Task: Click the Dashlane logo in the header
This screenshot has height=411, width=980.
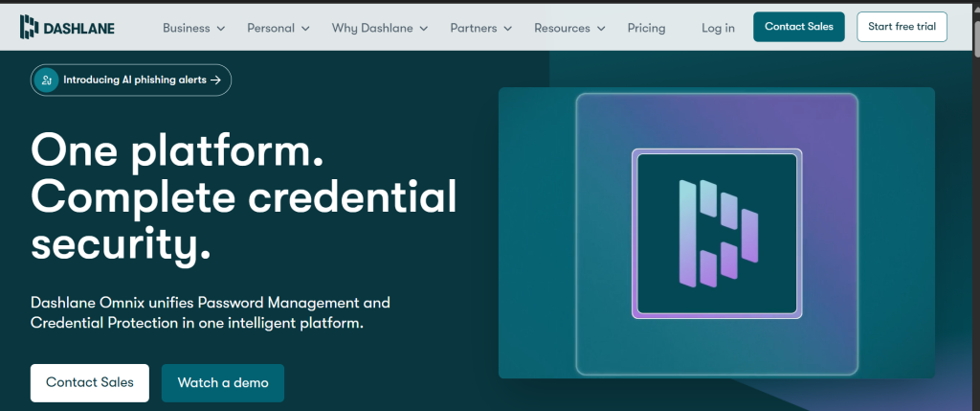Action: [67, 28]
